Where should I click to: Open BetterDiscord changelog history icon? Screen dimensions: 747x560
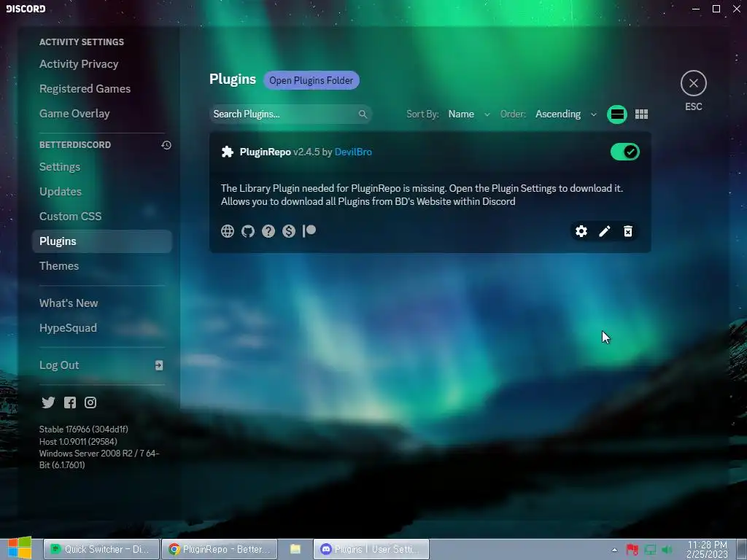pyautogui.click(x=166, y=145)
